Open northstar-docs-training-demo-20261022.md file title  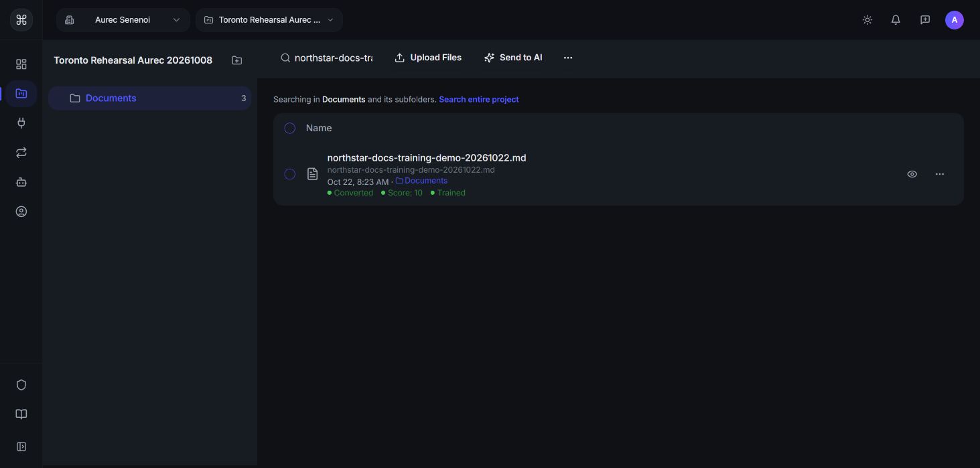(427, 158)
